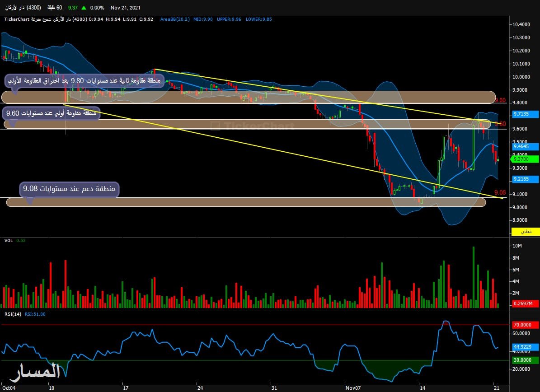The height and width of the screenshot is (392, 540).
Task: Click the TickerChart chart title label
Action: point(17,19)
